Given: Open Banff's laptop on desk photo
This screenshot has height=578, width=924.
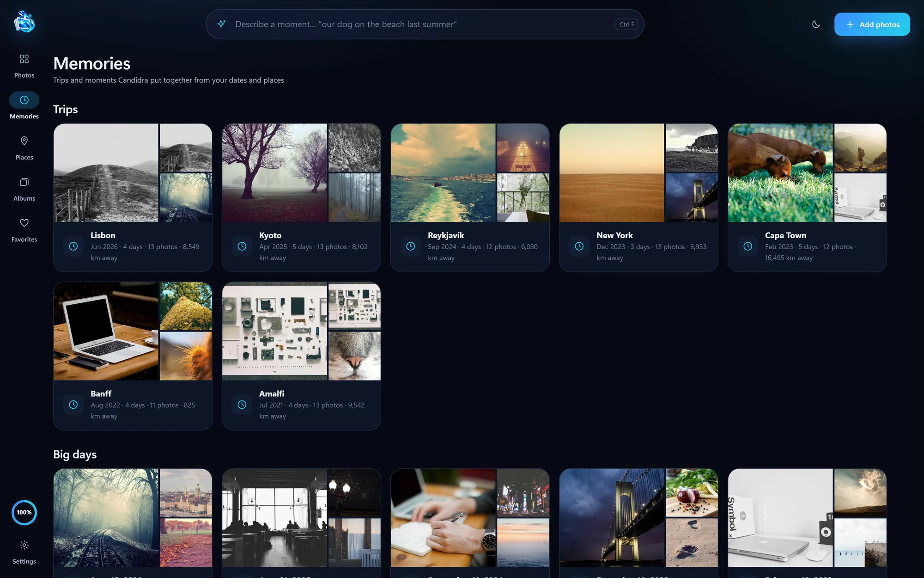Looking at the screenshot, I should [x=106, y=331].
